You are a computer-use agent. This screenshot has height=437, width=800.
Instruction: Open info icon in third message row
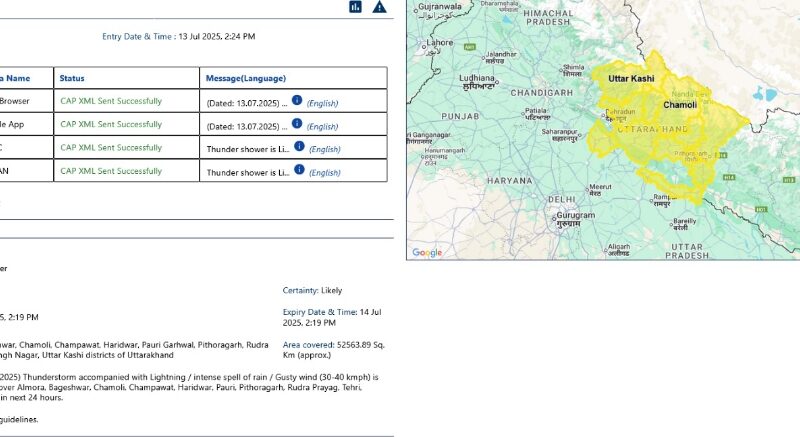[x=299, y=148]
